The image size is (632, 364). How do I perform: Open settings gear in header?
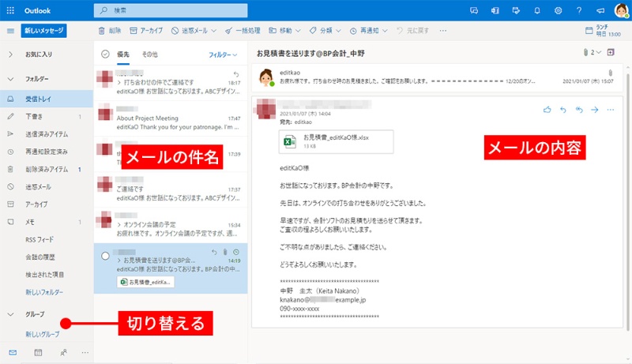tap(558, 11)
